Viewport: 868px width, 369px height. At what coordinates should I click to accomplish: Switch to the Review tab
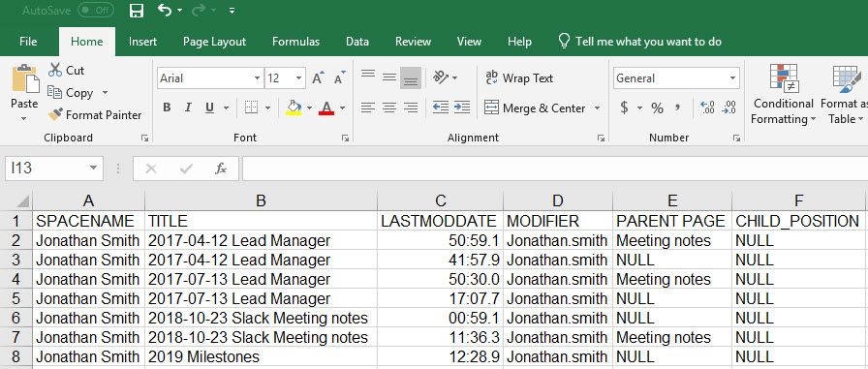coord(413,42)
